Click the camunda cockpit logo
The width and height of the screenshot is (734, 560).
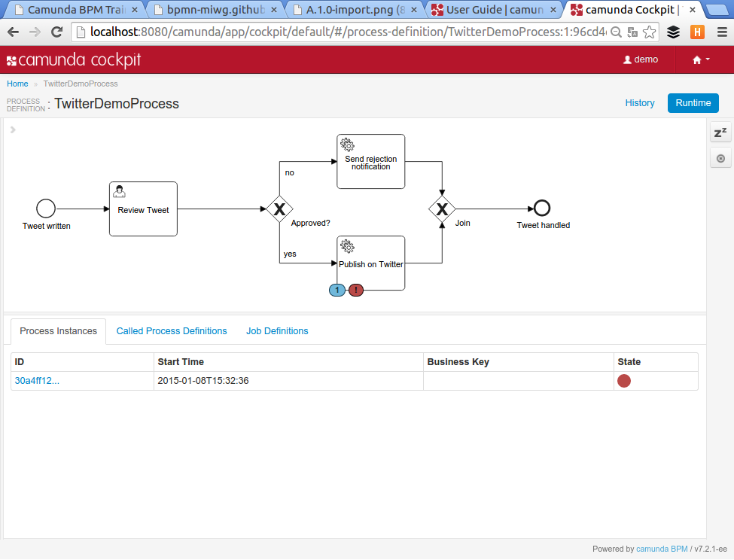coord(74,60)
